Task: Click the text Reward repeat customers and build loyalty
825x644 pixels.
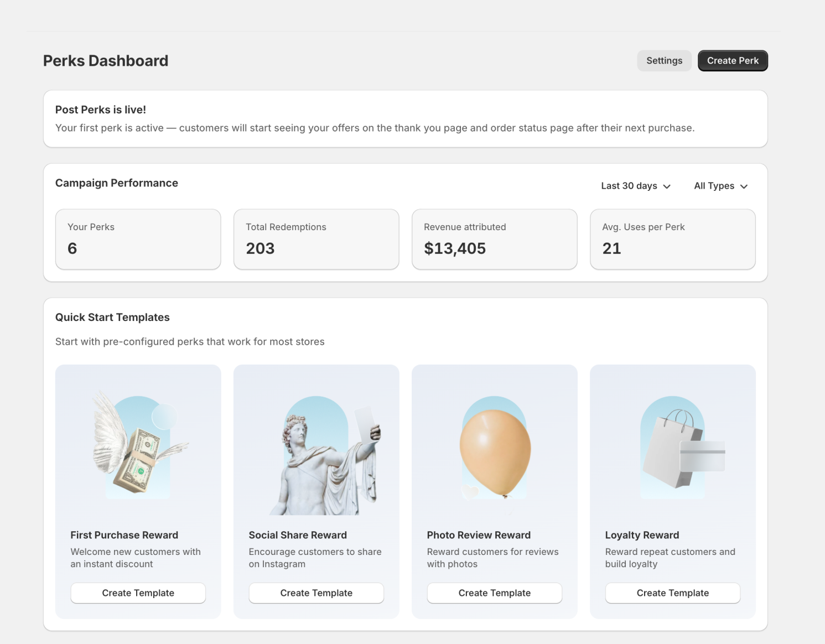Action: coord(670,558)
